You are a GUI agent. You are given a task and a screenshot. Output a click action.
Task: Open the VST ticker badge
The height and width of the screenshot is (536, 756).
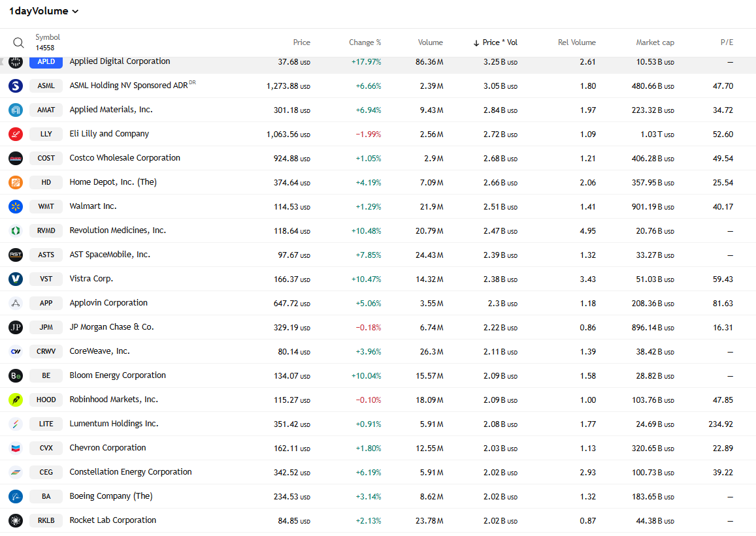click(46, 279)
